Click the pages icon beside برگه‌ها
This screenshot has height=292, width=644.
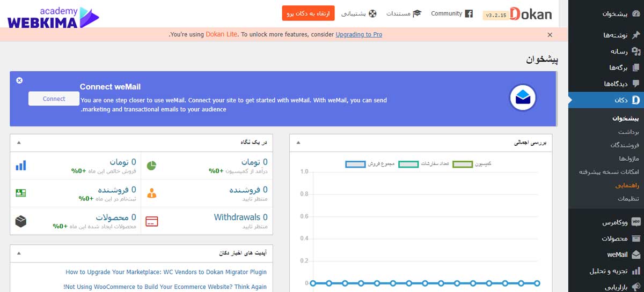point(636,68)
